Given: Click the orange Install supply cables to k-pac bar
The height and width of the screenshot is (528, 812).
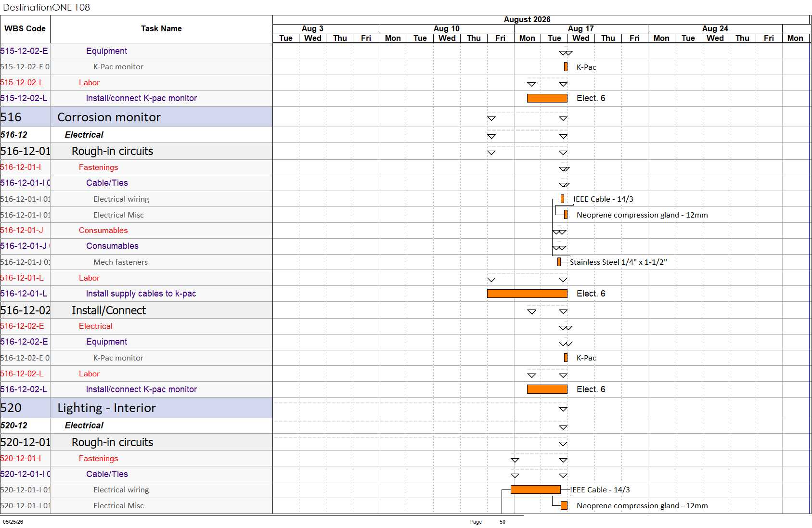Looking at the screenshot, I should point(527,294).
